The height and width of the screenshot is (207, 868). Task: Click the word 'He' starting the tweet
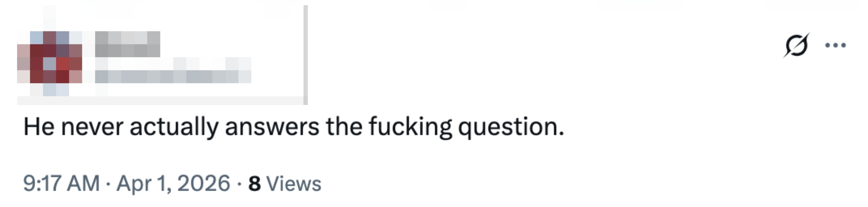tap(39, 127)
